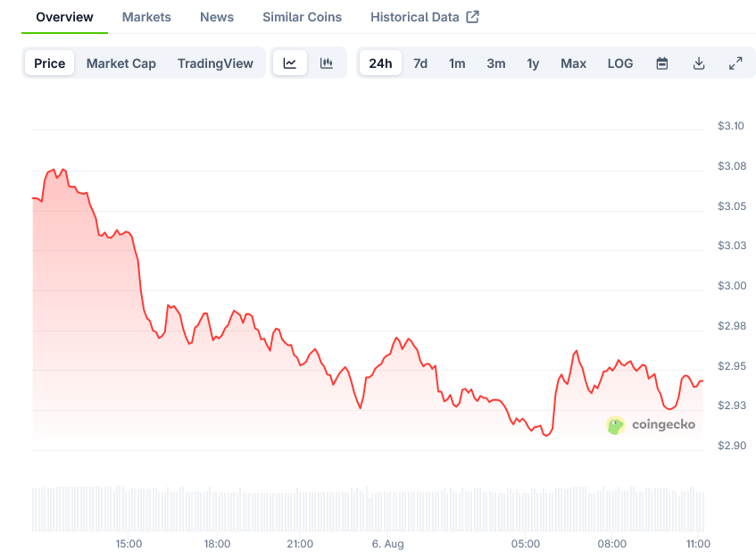Open the Historical Data link

pos(415,17)
